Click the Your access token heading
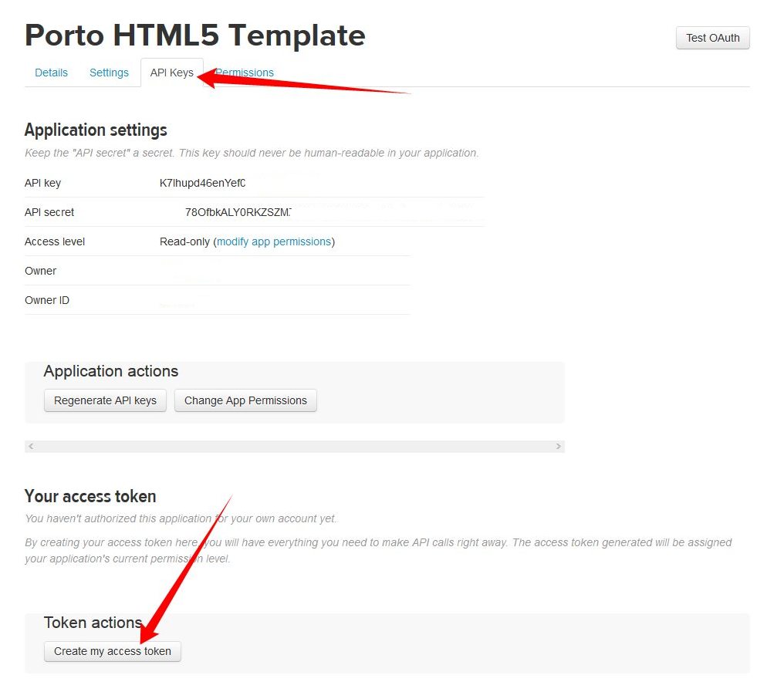 [90, 496]
